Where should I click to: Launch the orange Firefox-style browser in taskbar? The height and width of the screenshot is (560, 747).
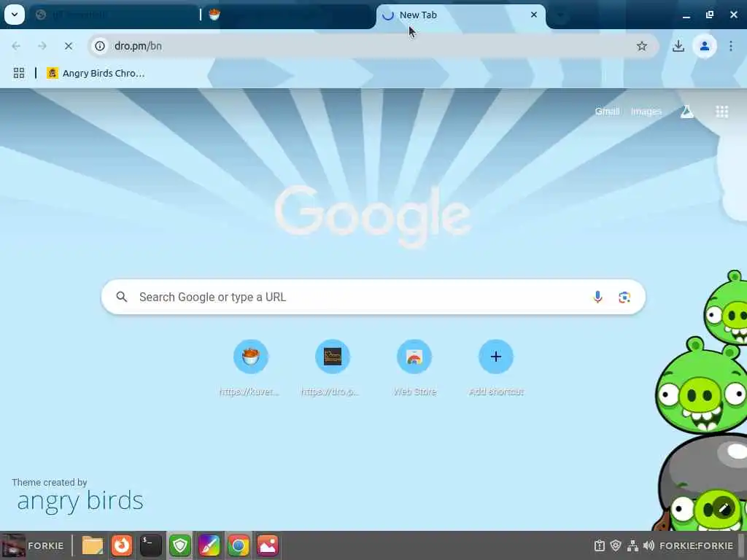122,545
